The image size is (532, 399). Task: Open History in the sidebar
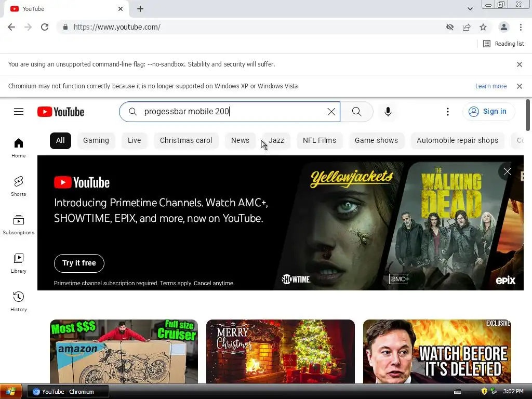pyautogui.click(x=19, y=302)
